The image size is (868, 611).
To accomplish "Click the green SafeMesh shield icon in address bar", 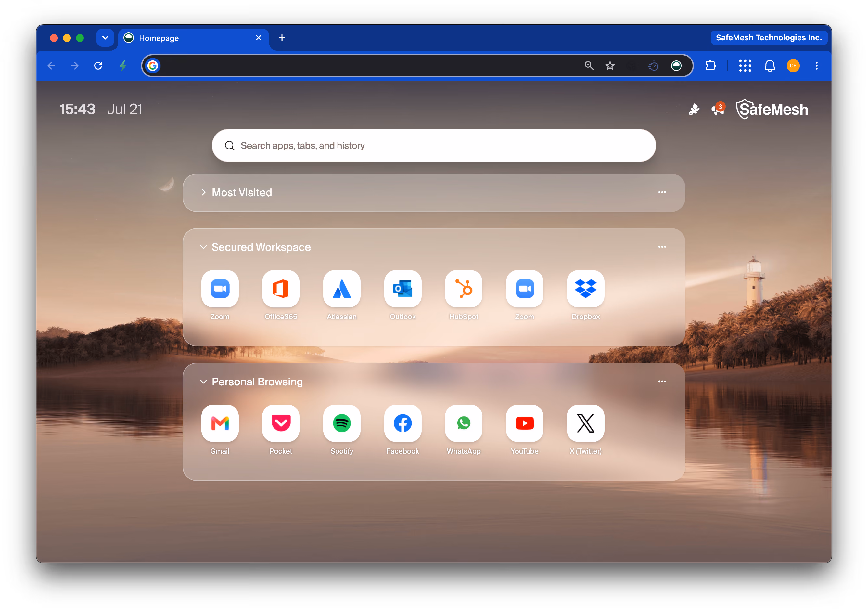I will pos(676,66).
